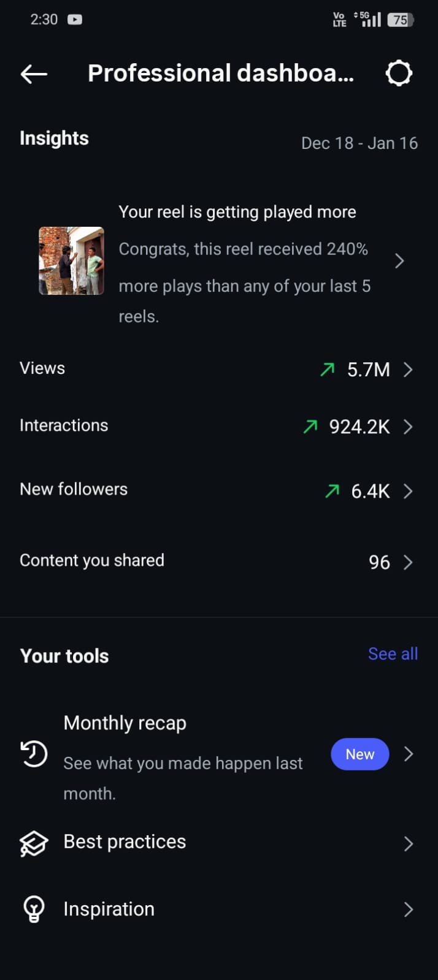
Task: Open the settings gear icon
Action: (399, 74)
